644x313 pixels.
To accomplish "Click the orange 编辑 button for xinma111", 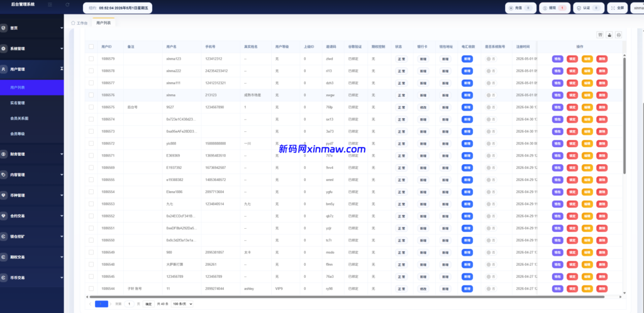I will coord(587,83).
